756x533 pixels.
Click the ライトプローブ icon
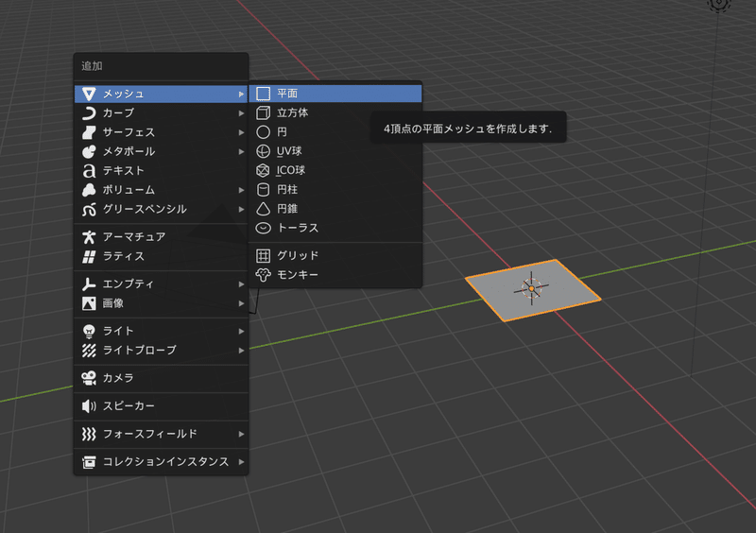click(89, 351)
